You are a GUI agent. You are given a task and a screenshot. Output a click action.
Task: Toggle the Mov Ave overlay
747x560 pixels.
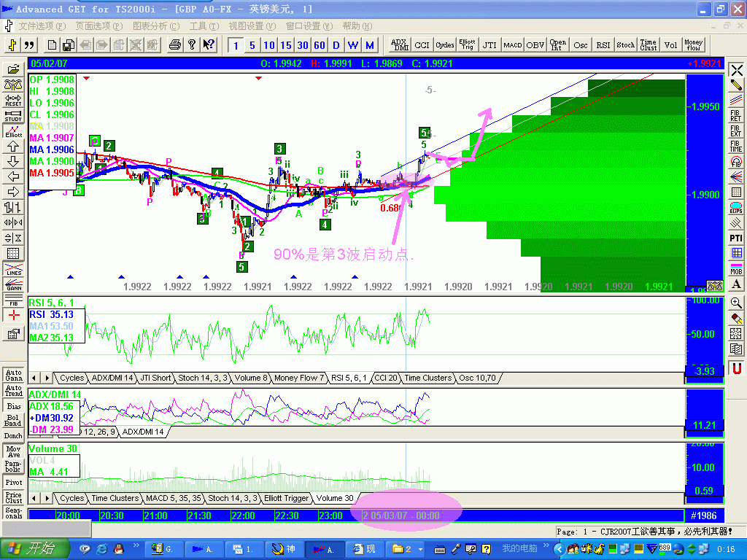pos(13,452)
